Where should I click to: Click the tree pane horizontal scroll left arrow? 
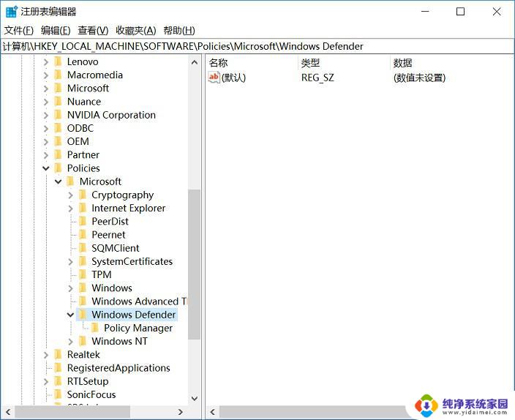(x=8, y=412)
